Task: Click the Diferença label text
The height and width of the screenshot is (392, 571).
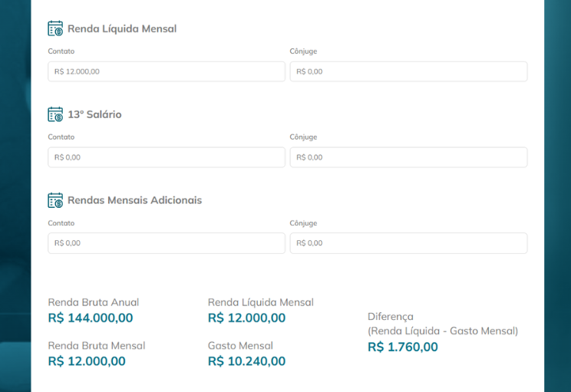Action: click(x=391, y=317)
